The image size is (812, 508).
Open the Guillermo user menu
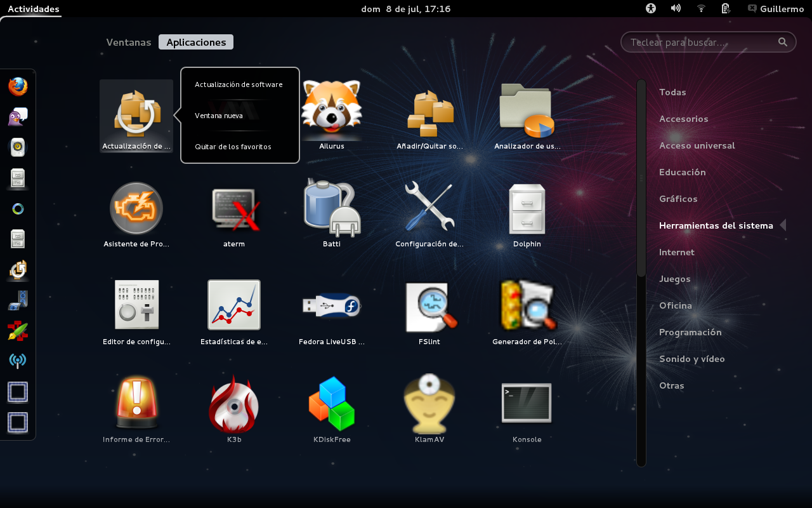(776, 8)
